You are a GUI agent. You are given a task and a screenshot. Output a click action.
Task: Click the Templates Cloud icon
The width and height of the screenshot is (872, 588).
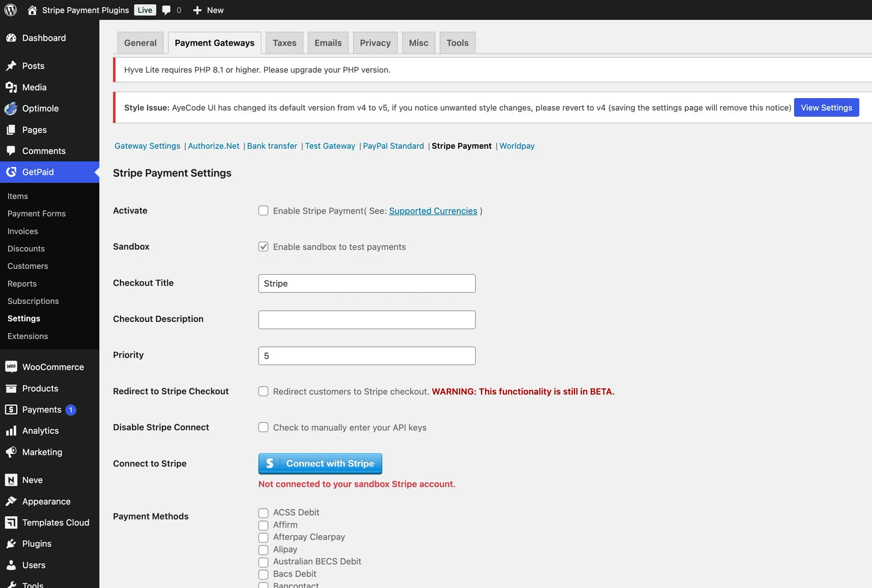point(11,523)
